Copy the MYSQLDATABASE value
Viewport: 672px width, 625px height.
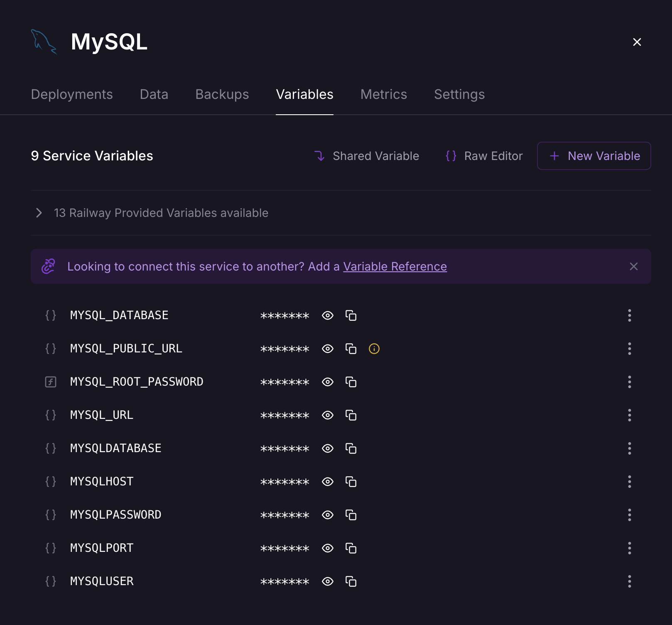(351, 448)
